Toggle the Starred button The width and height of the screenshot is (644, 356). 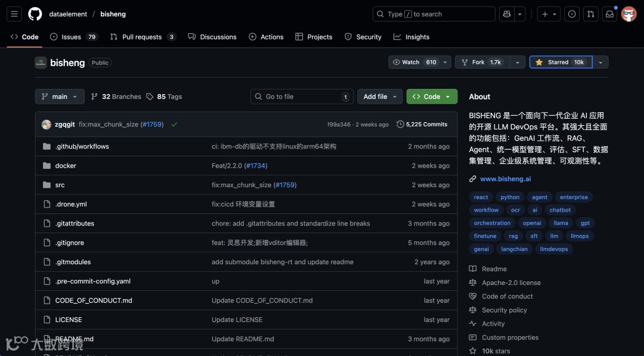coord(561,63)
